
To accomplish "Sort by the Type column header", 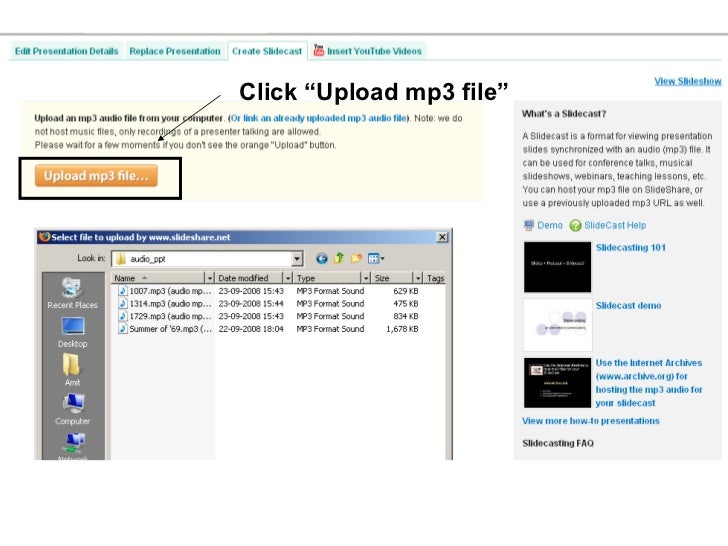I will (x=328, y=278).
